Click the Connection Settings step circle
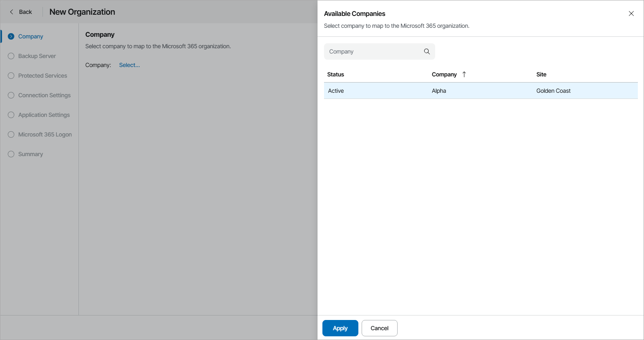 11,95
